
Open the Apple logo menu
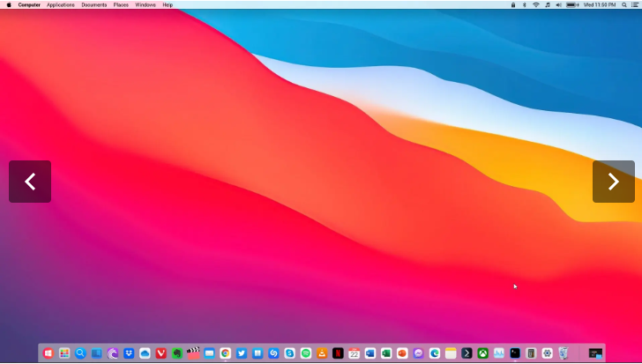[9, 4]
